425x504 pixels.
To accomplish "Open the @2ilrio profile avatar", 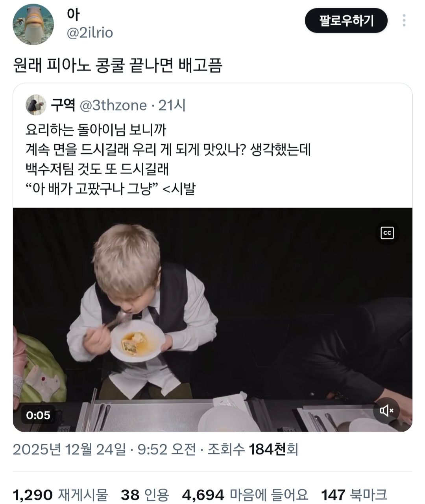I will (x=33, y=24).
